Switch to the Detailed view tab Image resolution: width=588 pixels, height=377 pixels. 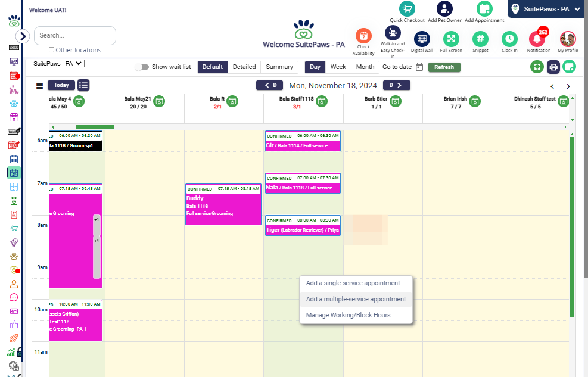[x=244, y=67]
